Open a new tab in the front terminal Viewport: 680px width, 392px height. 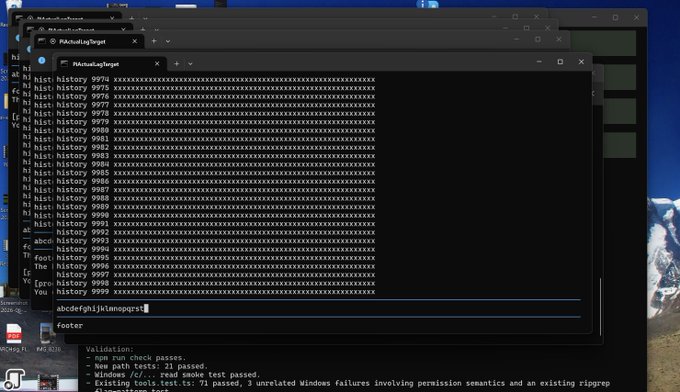pyautogui.click(x=177, y=64)
